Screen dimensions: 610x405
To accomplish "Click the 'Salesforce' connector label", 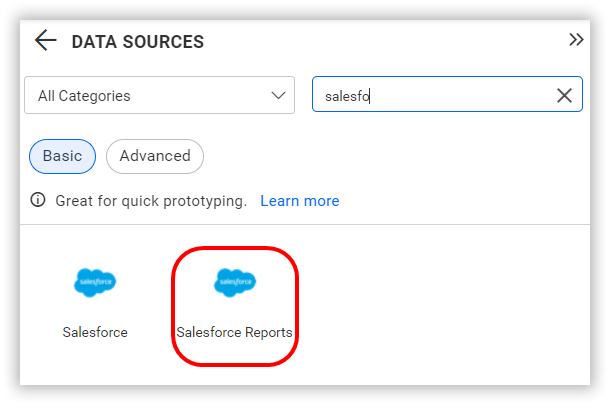I will point(95,332).
